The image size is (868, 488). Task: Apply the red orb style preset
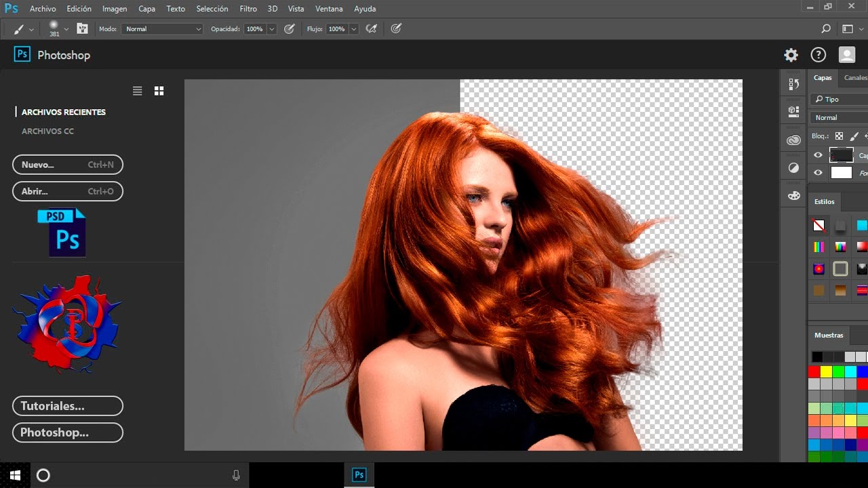point(819,269)
